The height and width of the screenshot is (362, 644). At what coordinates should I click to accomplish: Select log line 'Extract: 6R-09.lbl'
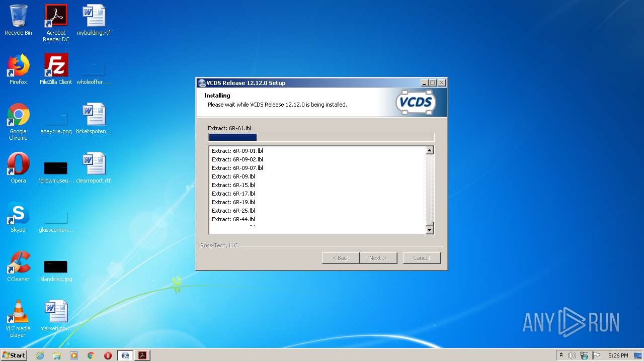[x=233, y=176]
